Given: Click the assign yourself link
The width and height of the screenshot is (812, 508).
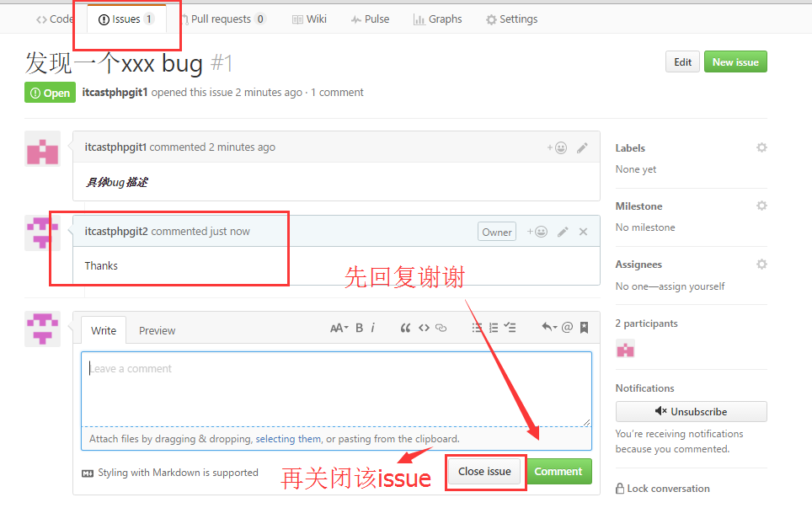Looking at the screenshot, I should 692,286.
